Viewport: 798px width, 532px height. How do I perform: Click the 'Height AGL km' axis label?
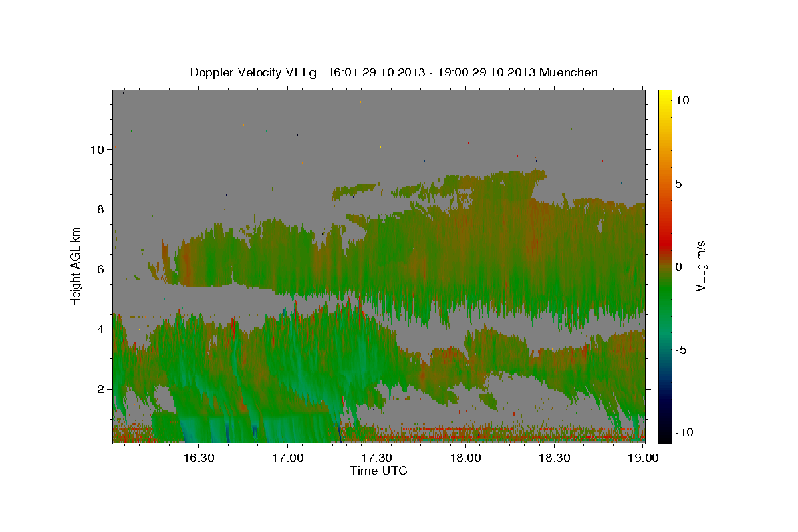click(x=76, y=266)
